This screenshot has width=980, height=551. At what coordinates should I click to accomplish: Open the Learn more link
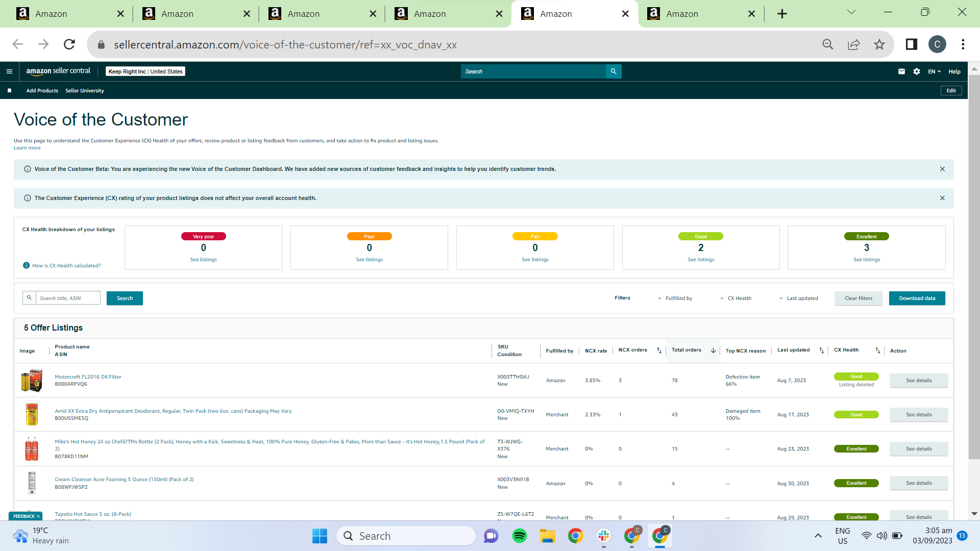(27, 148)
